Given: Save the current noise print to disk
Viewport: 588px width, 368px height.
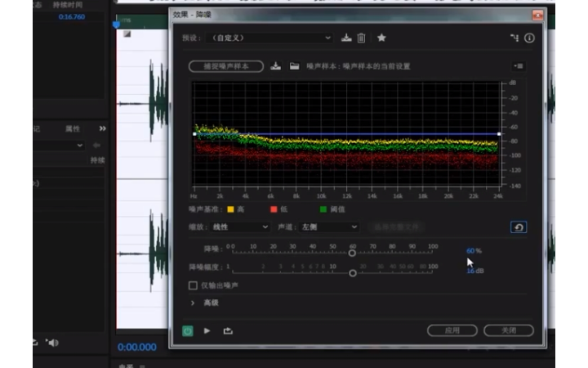Looking at the screenshot, I should pos(276,66).
